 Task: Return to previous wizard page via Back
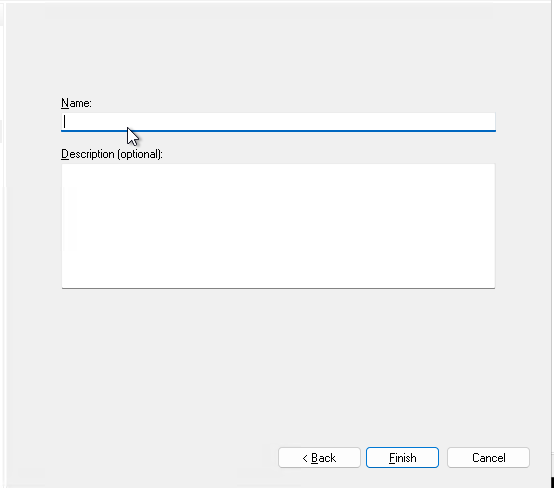[319, 458]
